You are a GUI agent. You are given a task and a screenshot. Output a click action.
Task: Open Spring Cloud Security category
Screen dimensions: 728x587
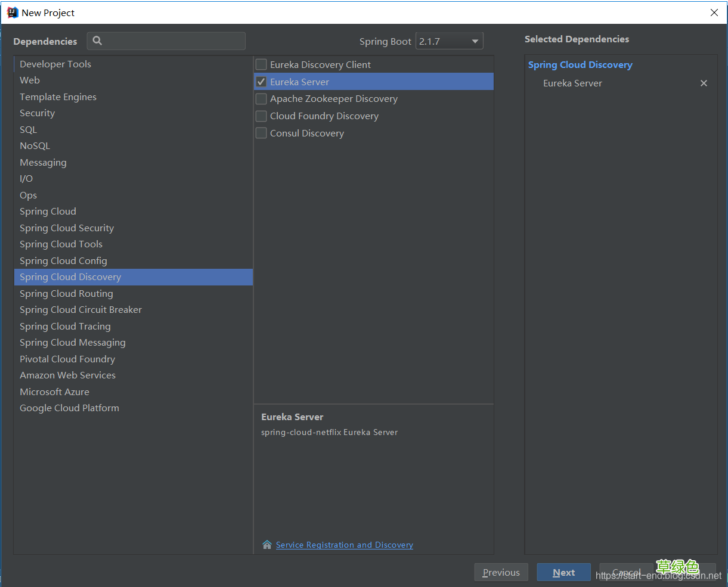click(x=134, y=228)
